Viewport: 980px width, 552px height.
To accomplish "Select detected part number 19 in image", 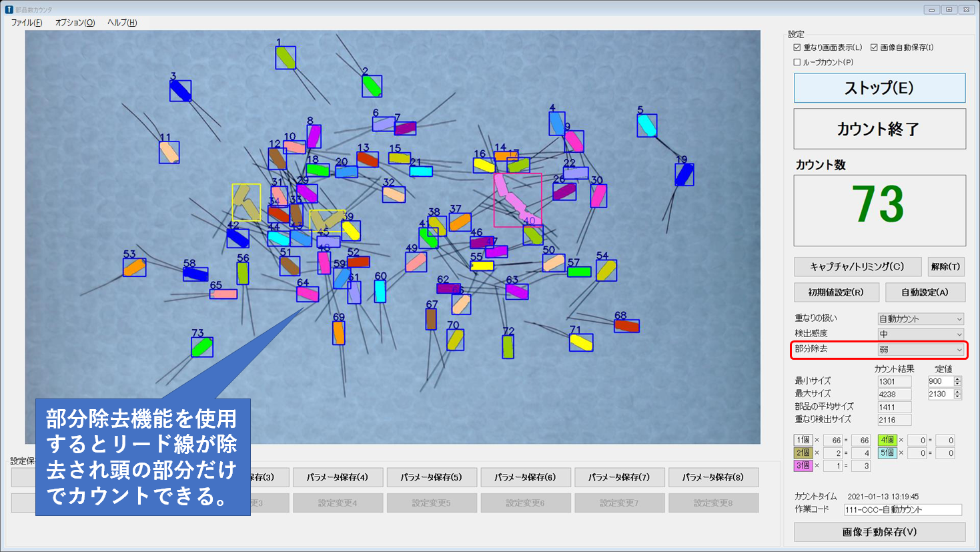I will tap(684, 175).
